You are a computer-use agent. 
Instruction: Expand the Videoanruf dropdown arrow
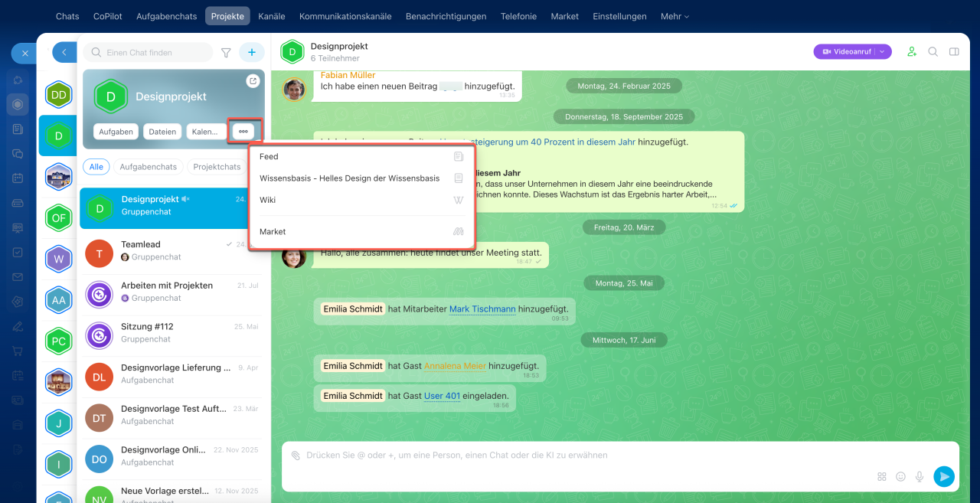coord(883,52)
